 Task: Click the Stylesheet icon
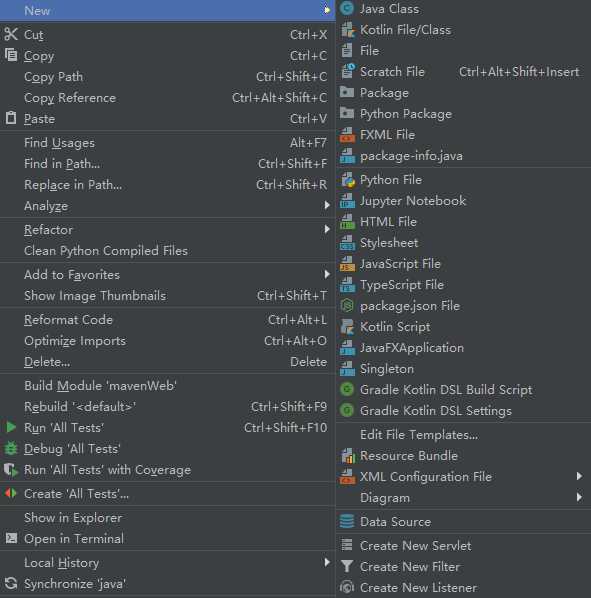pos(347,243)
